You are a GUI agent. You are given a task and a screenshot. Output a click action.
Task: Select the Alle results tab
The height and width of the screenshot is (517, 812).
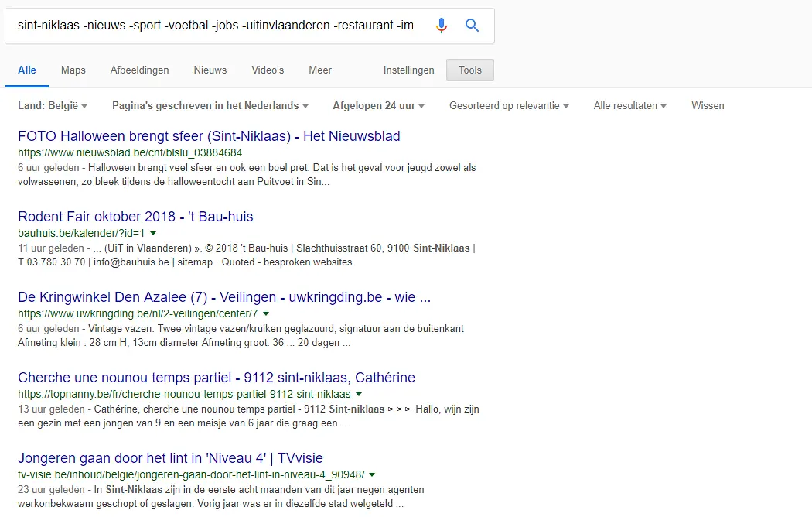pos(27,70)
